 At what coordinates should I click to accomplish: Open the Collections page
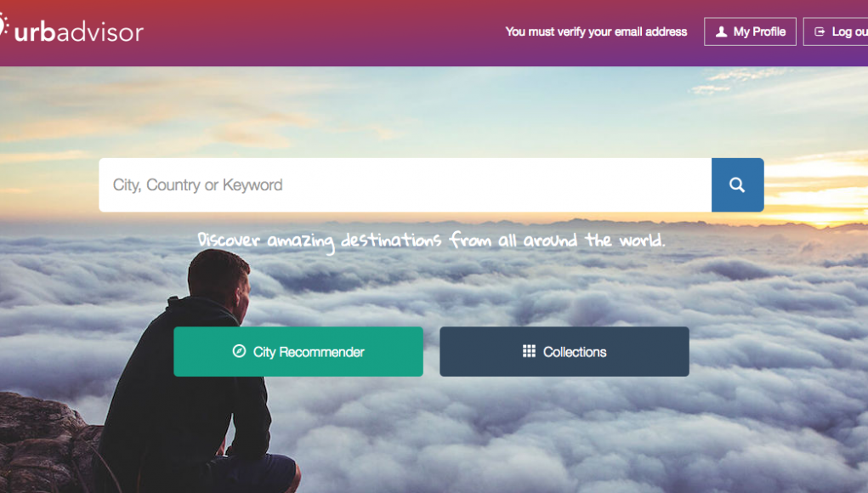pos(564,351)
